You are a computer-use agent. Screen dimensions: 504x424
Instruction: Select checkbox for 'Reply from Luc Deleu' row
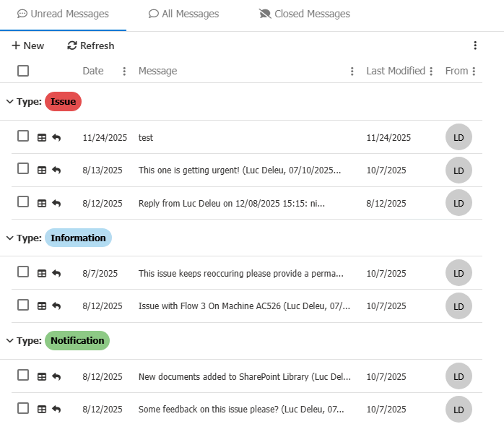(23, 202)
